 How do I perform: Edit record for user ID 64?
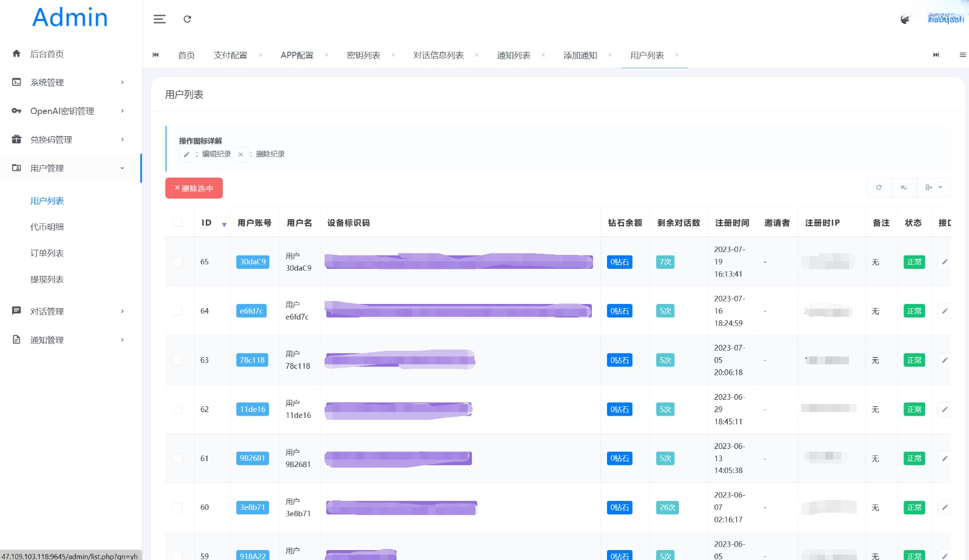point(944,311)
